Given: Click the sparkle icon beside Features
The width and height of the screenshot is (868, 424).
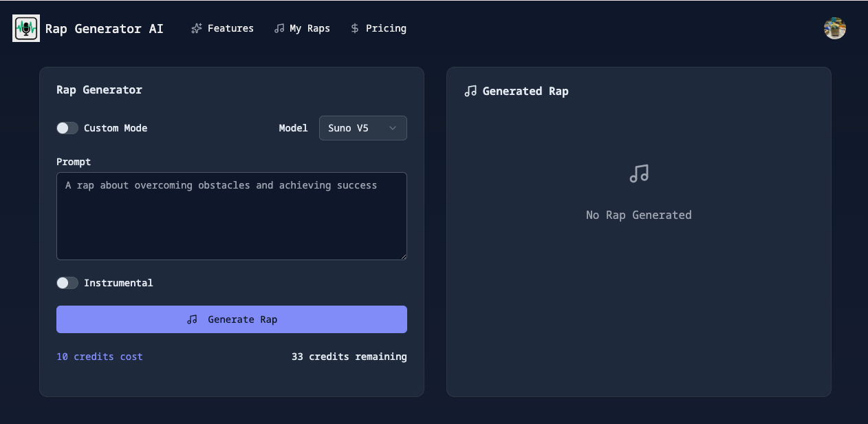Looking at the screenshot, I should [195, 28].
